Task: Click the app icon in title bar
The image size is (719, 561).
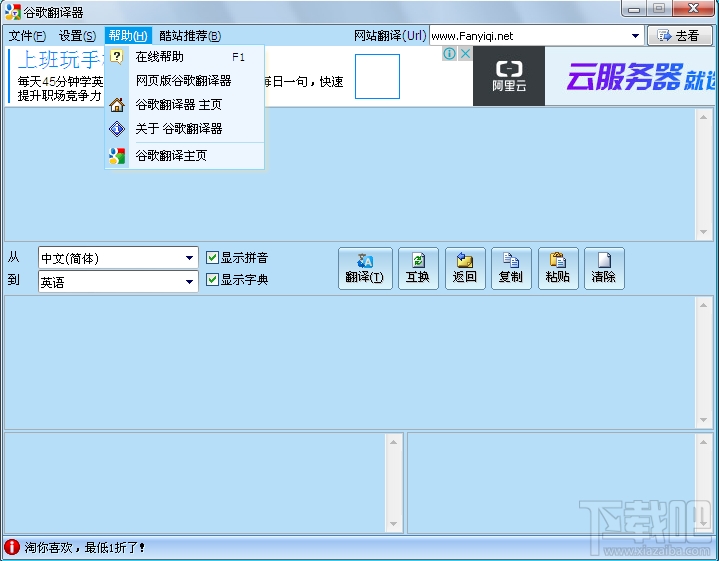Action: tap(13, 12)
